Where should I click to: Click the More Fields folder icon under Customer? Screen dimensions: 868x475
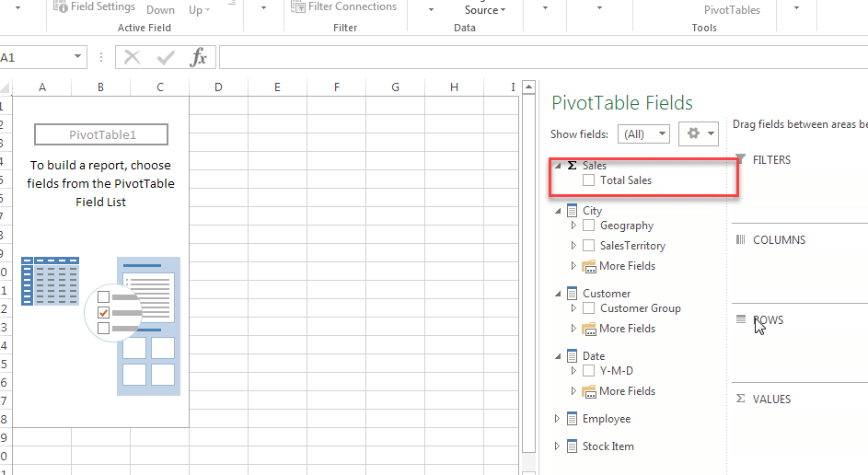tap(589, 329)
